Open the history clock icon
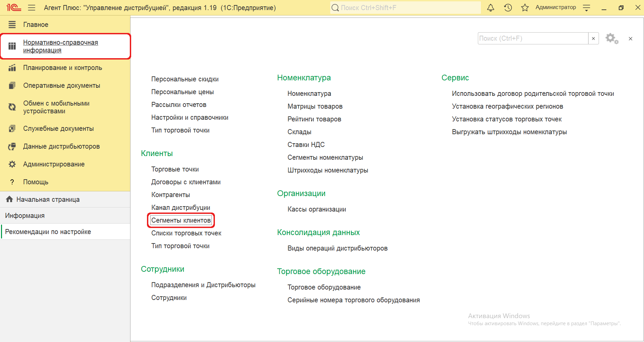Screen dimensions: 644x342 pyautogui.click(x=508, y=7)
